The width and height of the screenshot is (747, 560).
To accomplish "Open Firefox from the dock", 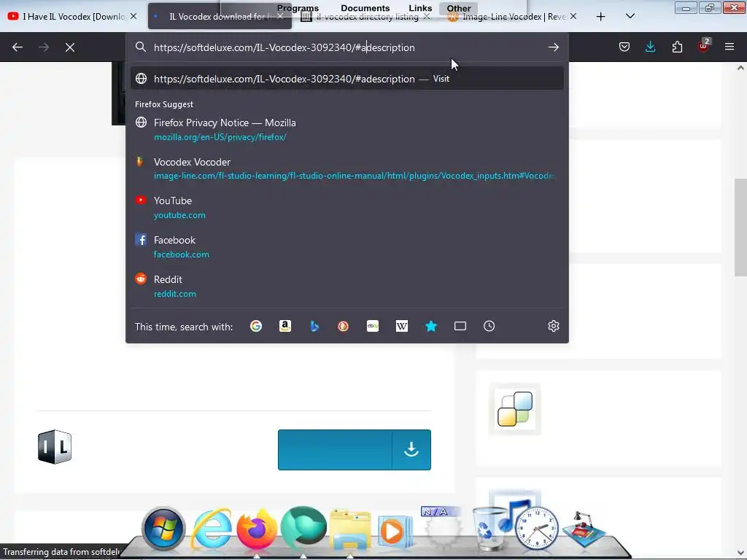I will [257, 529].
